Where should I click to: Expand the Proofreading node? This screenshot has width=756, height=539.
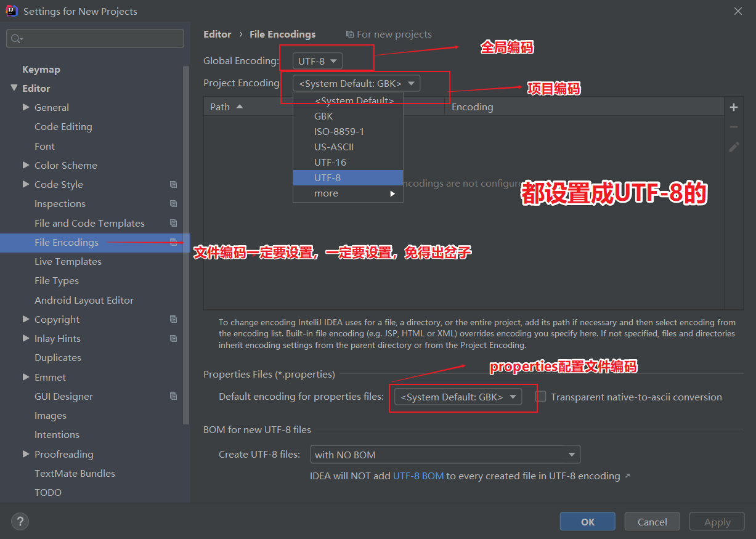click(26, 454)
